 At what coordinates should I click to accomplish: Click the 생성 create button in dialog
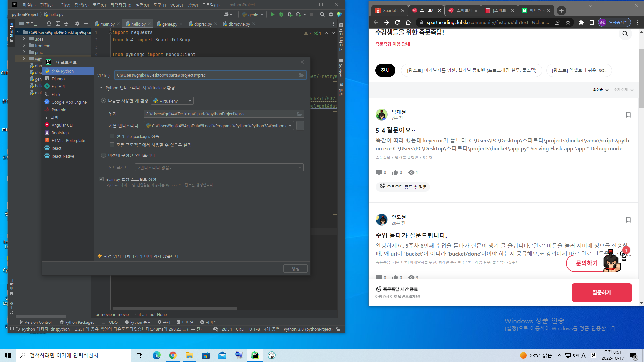tap(295, 268)
